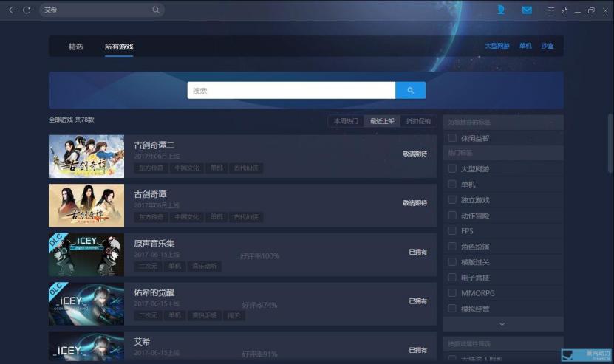Open the 古剑奇谭 cover thumbnail

tap(86, 205)
